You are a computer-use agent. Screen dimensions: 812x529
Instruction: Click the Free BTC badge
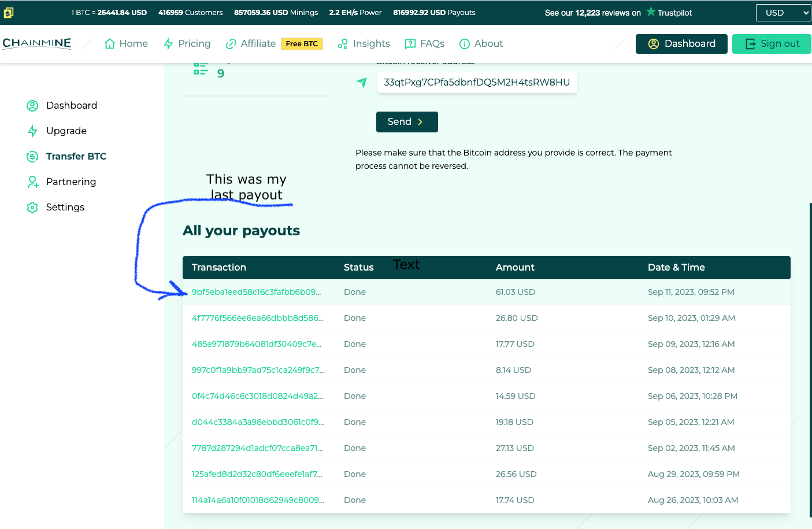pos(302,44)
